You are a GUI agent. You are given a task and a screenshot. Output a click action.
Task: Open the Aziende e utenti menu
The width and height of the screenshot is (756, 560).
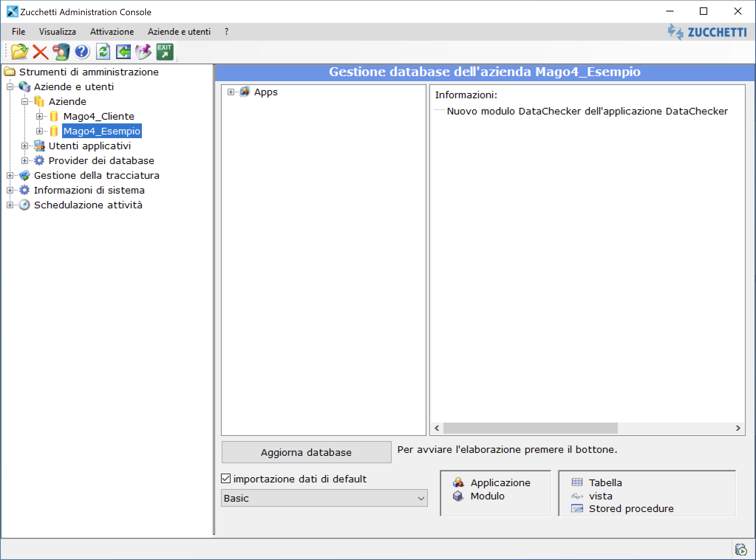(179, 32)
